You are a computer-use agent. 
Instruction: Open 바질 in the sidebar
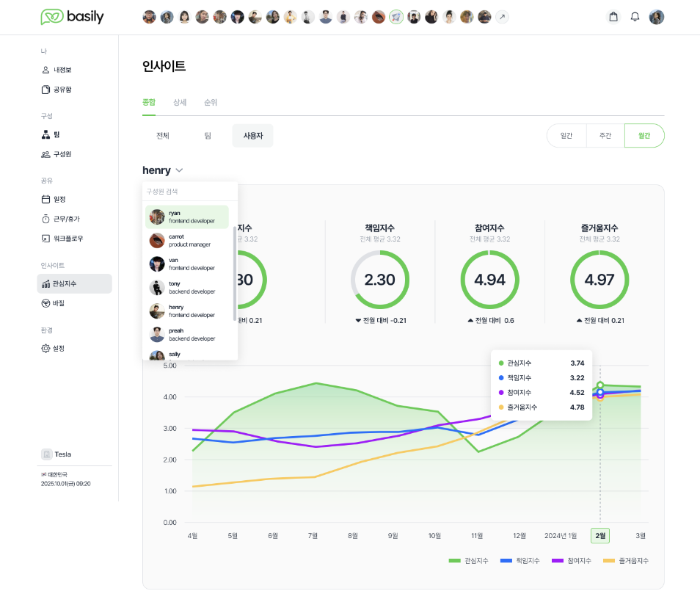[x=53, y=303]
